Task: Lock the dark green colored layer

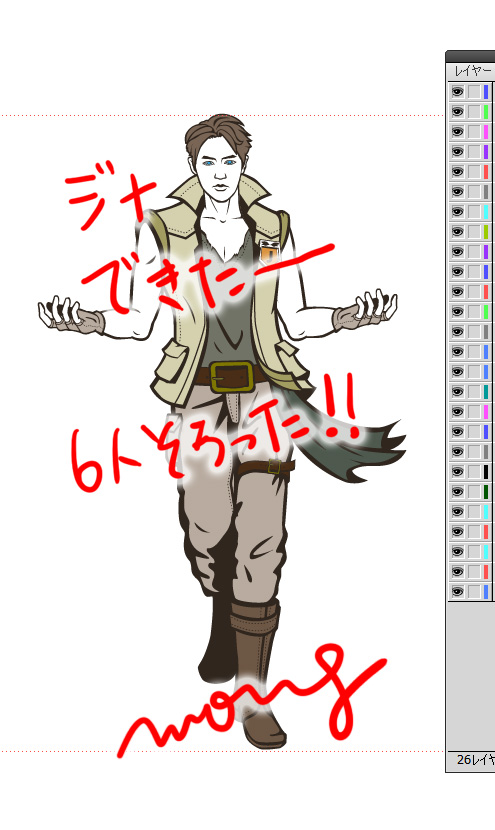Action: tap(474, 492)
